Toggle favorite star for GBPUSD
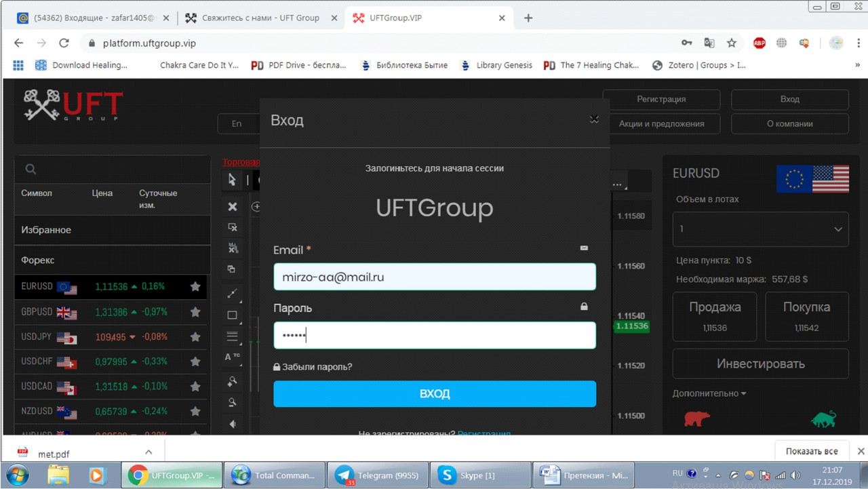This screenshot has height=489, width=868. click(195, 312)
